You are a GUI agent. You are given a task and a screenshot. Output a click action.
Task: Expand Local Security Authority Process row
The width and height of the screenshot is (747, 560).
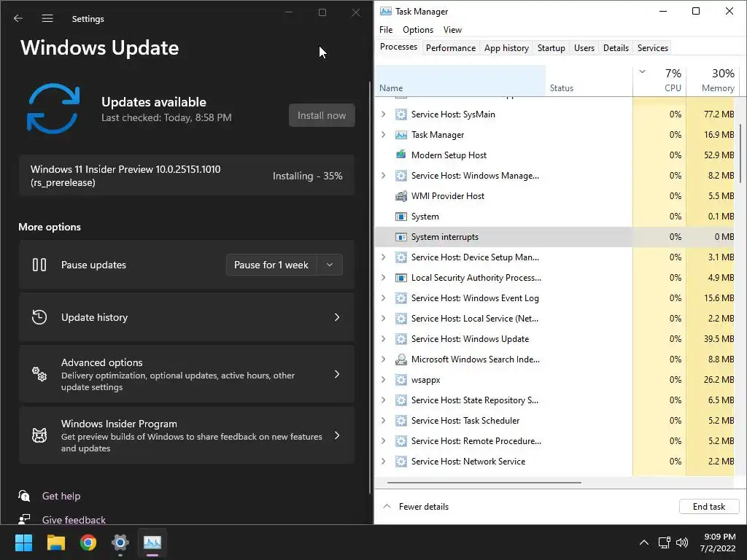384,278
